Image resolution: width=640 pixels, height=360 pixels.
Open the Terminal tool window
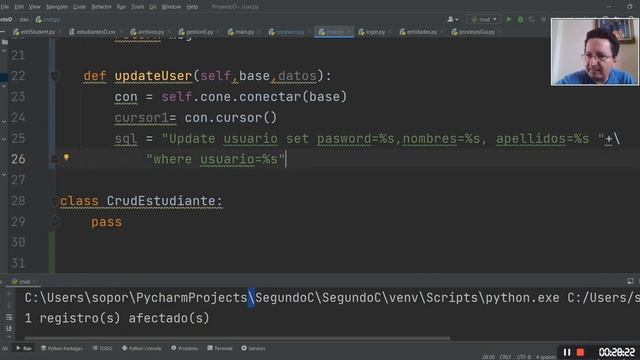tap(220, 348)
